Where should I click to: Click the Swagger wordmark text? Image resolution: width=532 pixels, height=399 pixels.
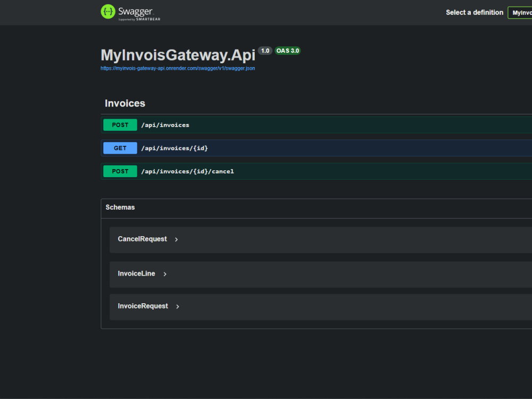point(135,12)
